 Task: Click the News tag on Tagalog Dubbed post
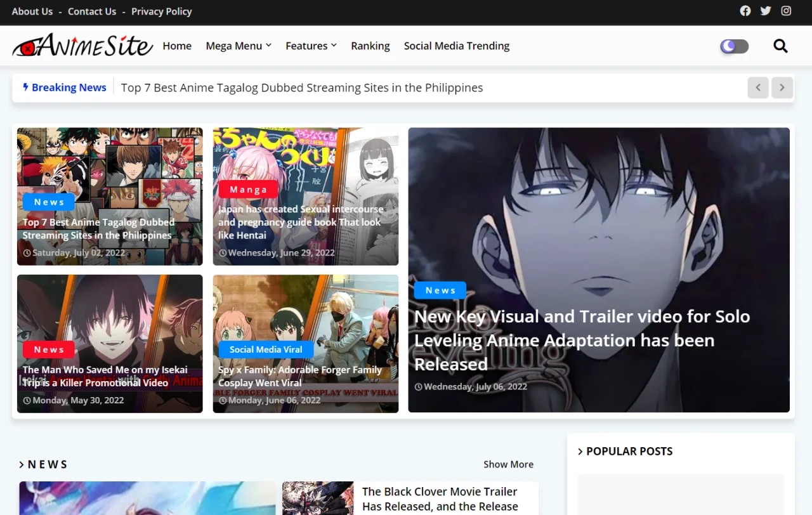[x=49, y=202]
